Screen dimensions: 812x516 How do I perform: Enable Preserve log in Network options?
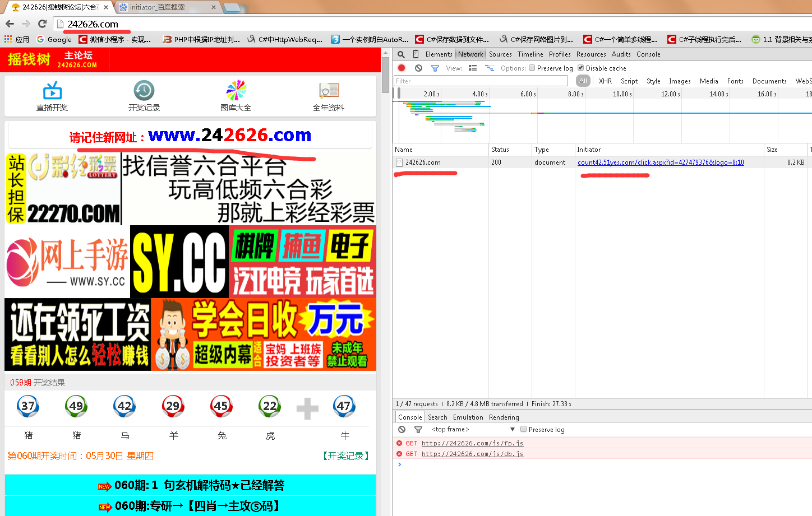[x=532, y=68]
